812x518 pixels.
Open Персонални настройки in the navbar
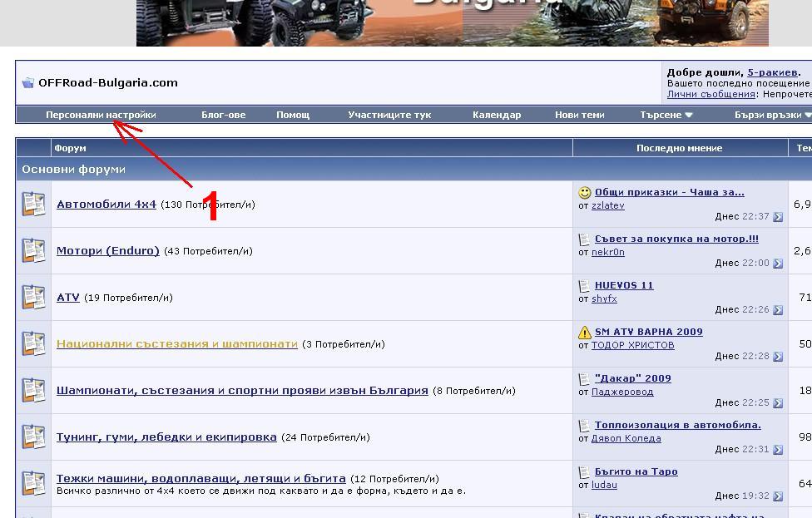[101, 115]
